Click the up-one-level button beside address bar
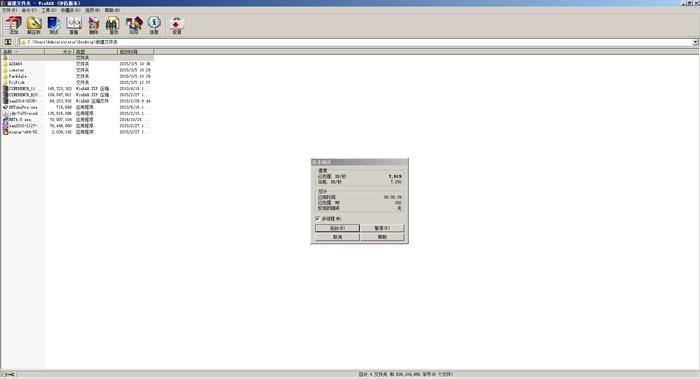The width and height of the screenshot is (700, 379). [x=8, y=42]
